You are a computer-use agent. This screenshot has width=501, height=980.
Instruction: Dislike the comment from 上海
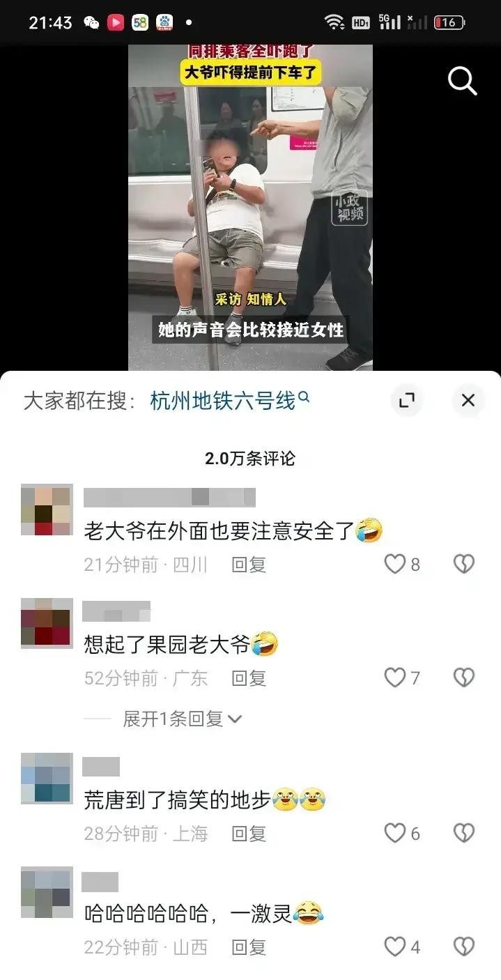(x=464, y=833)
